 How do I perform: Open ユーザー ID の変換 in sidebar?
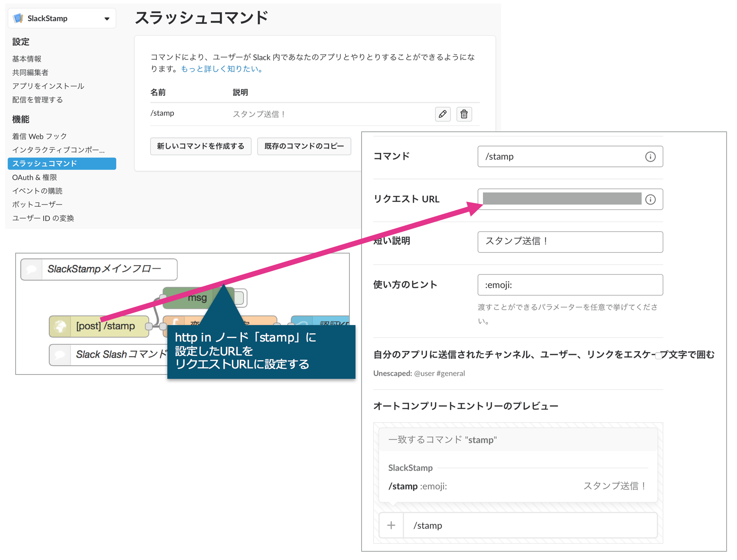pos(43,218)
